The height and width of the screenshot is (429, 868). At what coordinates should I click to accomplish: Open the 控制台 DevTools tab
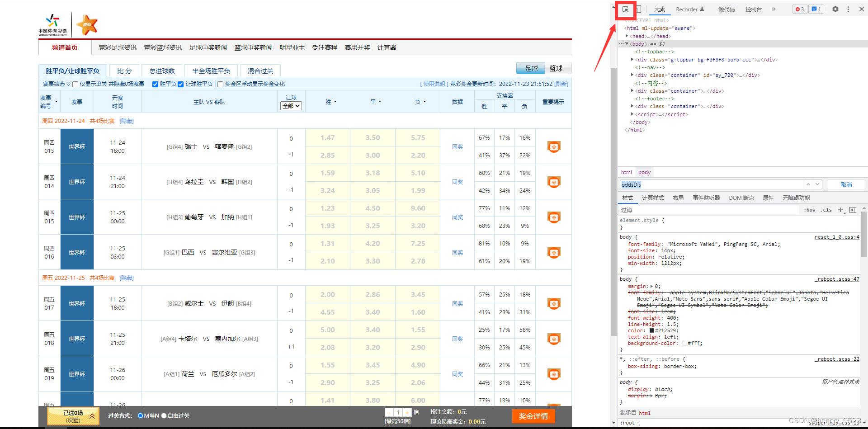754,9
